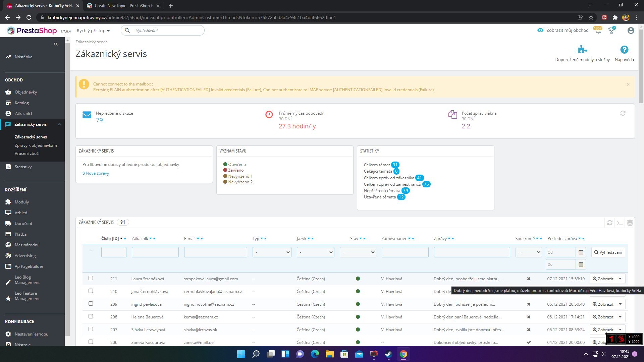Click the 8 Nové zprávy link
This screenshot has width=644, height=362.
[x=96, y=173]
